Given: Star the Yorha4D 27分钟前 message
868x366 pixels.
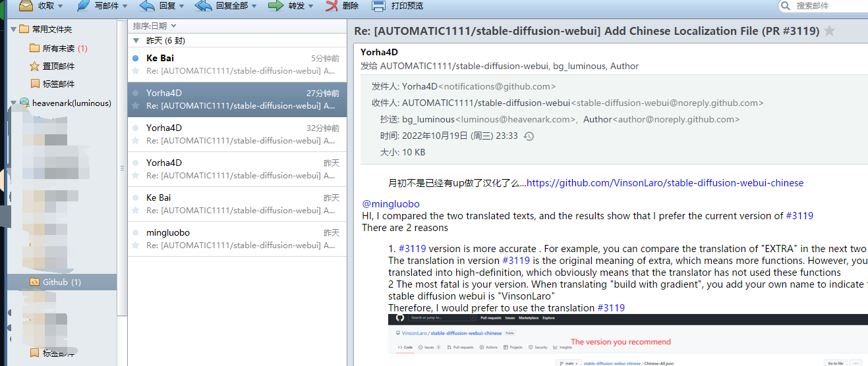Looking at the screenshot, I should pyautogui.click(x=136, y=105).
